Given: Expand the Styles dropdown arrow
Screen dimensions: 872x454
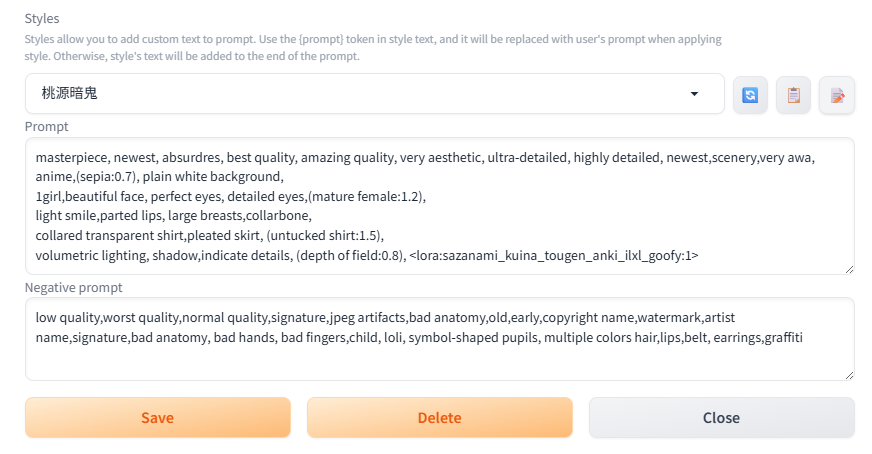Looking at the screenshot, I should click(695, 94).
